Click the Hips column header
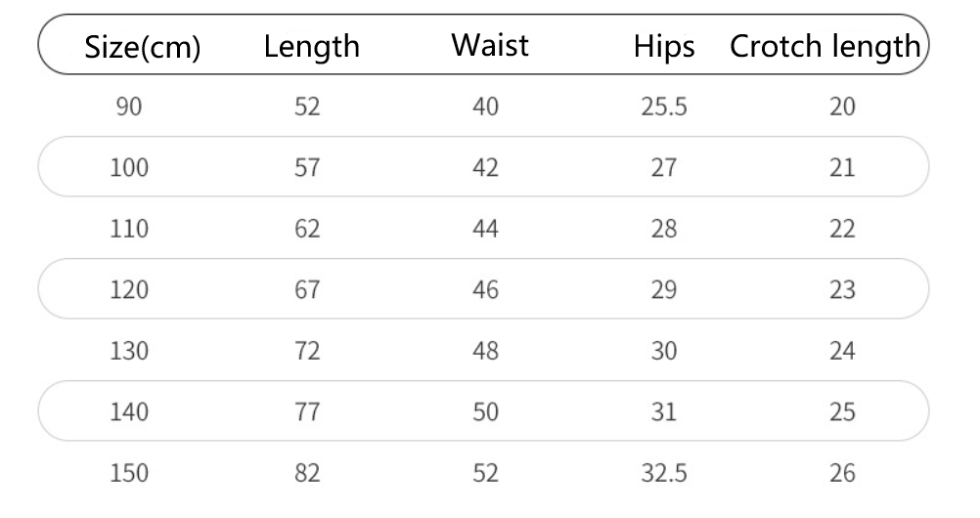 (x=663, y=46)
